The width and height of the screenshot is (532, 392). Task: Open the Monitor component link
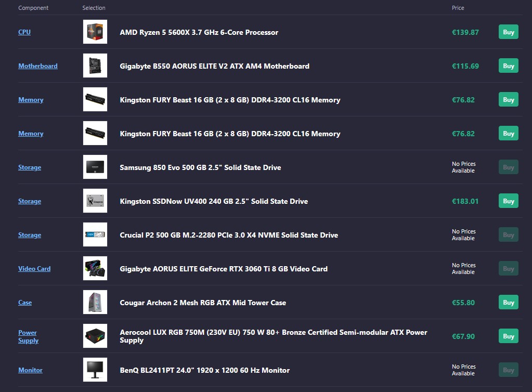click(x=30, y=370)
